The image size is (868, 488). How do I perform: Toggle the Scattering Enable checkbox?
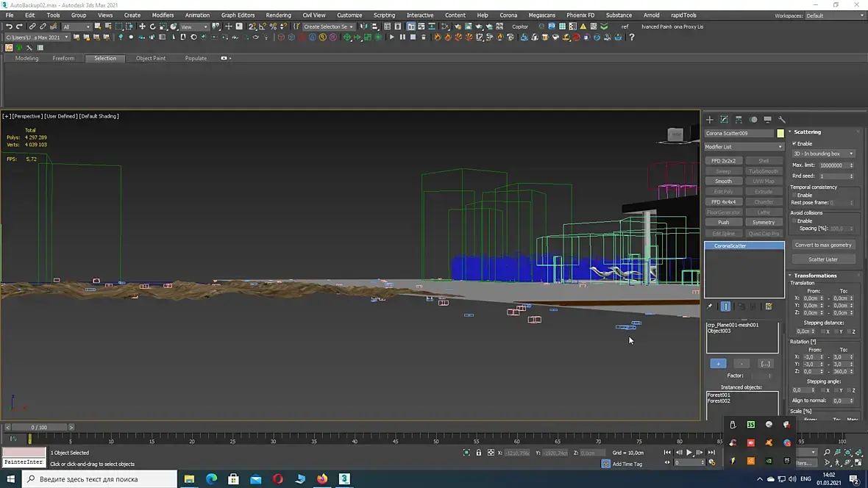point(794,143)
